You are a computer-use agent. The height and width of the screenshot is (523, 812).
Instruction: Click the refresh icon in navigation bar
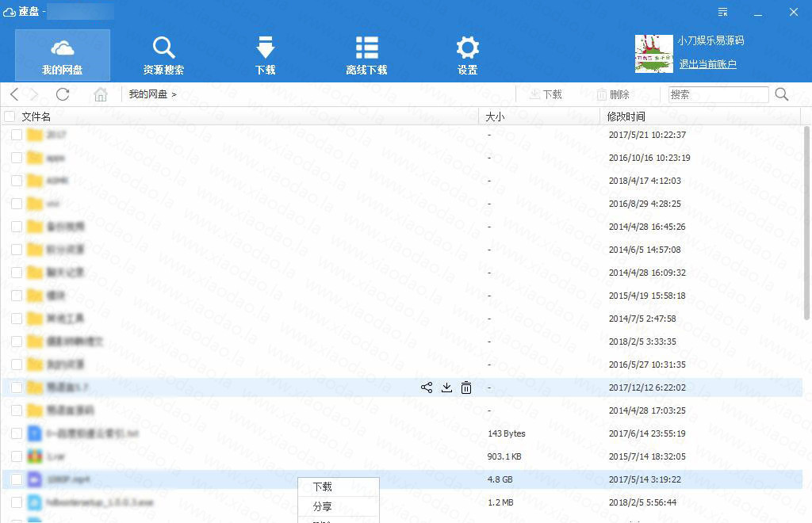click(63, 94)
